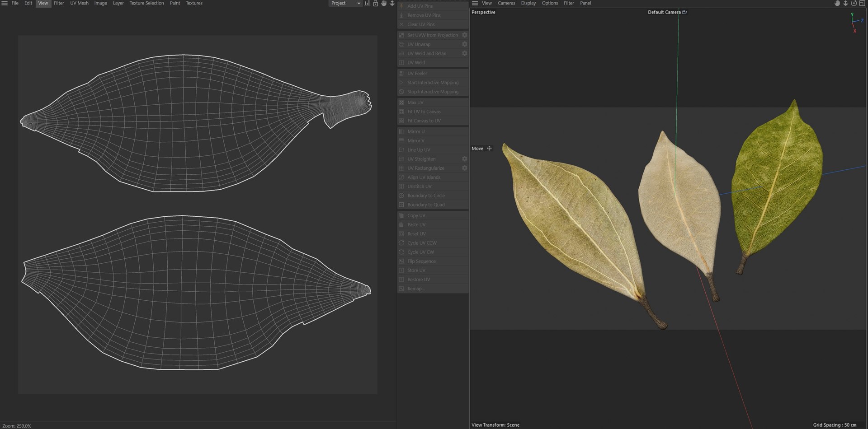Screen dimensions: 868x429
Task: Open the Textures menu
Action: point(194,3)
